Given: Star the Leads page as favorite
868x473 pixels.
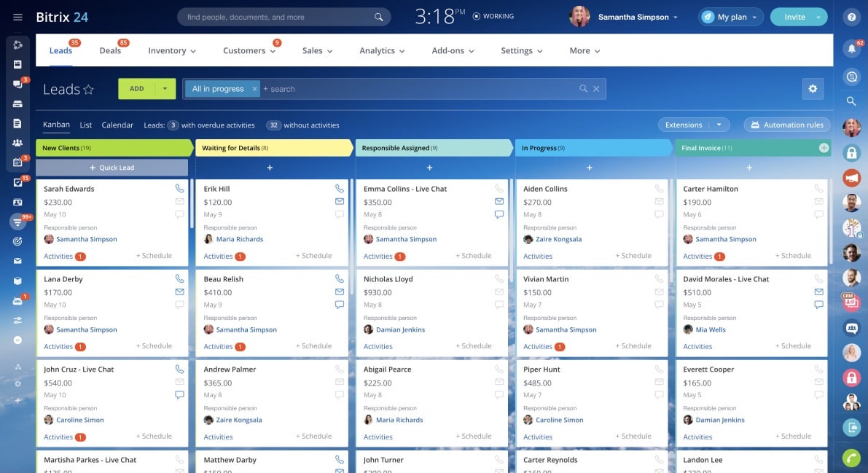Looking at the screenshot, I should point(89,90).
